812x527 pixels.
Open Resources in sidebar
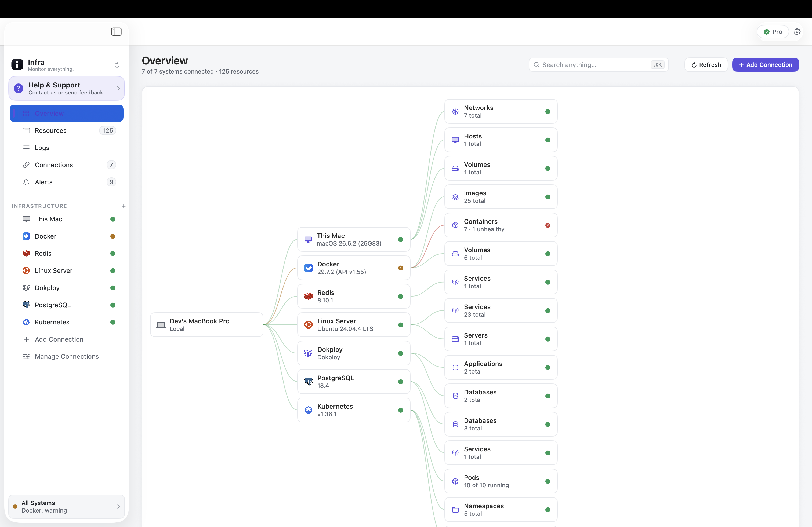[x=67, y=131]
